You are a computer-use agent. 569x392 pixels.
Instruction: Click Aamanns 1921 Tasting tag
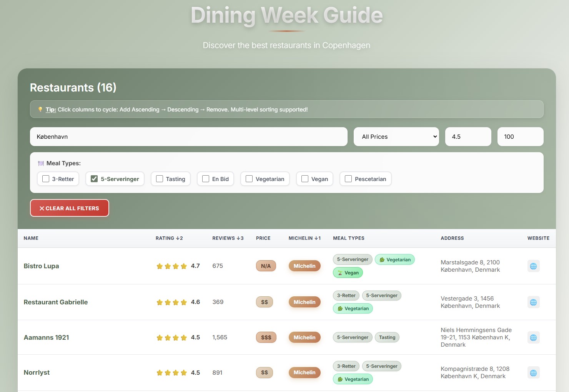(x=387, y=337)
